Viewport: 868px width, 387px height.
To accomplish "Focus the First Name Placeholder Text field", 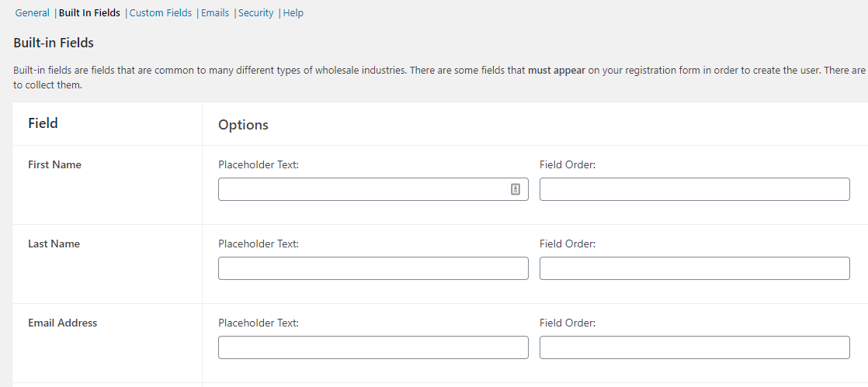I will pyautogui.click(x=361, y=189).
